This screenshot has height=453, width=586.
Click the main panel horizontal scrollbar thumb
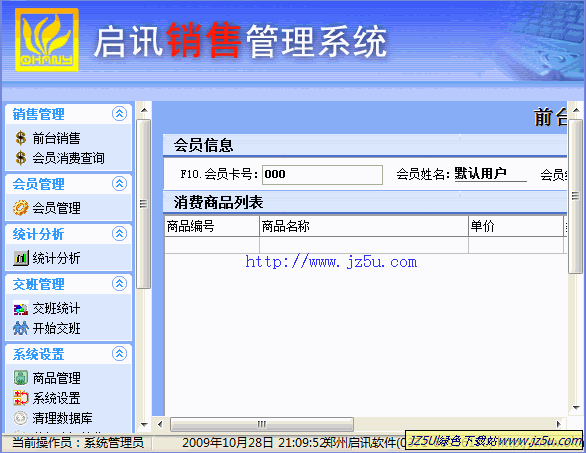point(262,424)
